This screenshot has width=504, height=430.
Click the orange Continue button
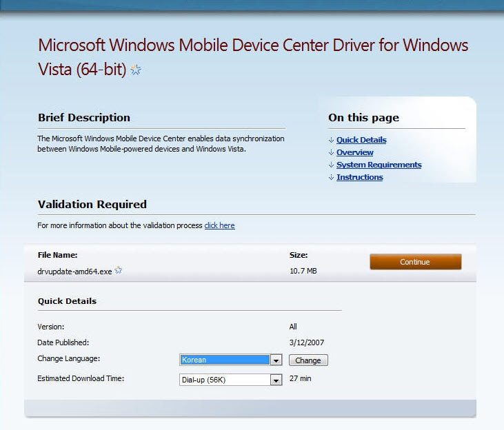(x=415, y=262)
